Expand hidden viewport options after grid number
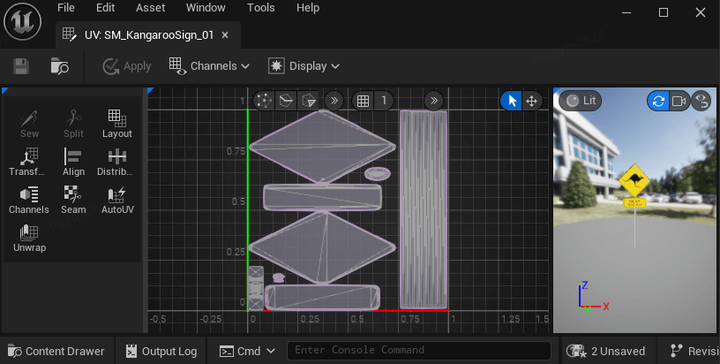 point(433,101)
